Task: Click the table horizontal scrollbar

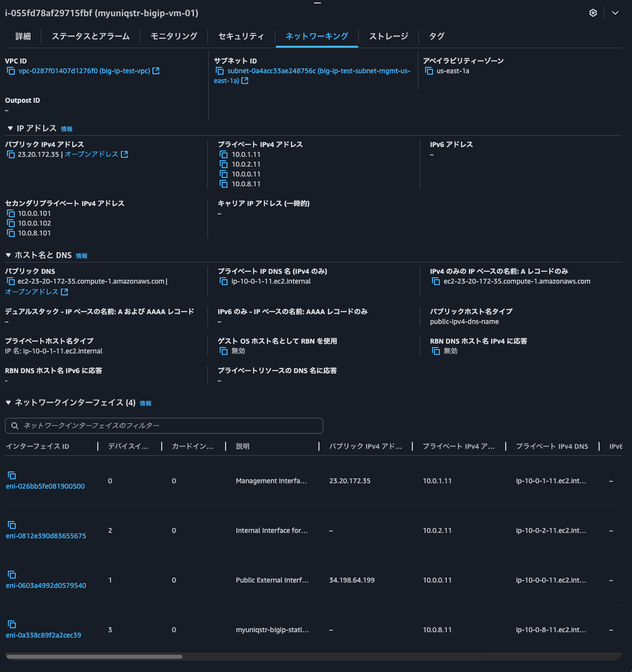Action: 94,657
